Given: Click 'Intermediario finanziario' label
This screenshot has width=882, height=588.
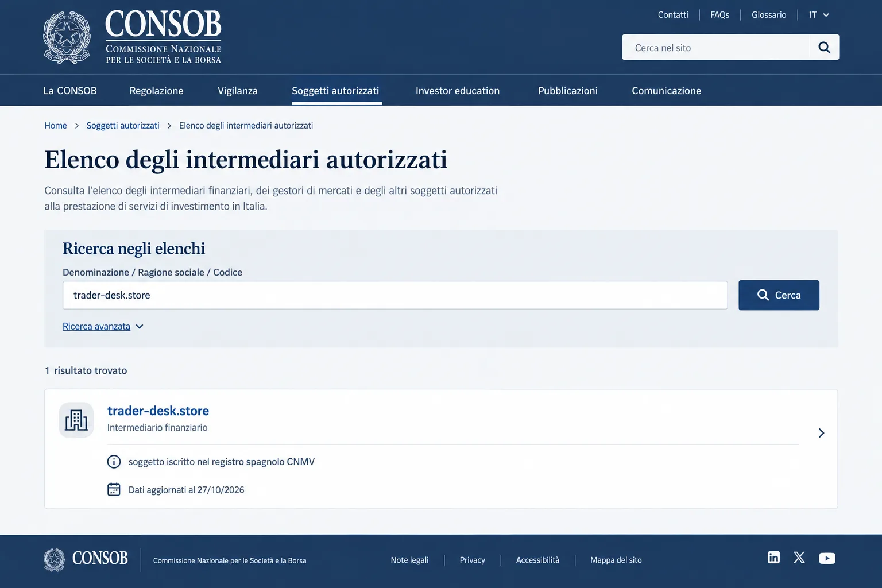Looking at the screenshot, I should [x=157, y=428].
